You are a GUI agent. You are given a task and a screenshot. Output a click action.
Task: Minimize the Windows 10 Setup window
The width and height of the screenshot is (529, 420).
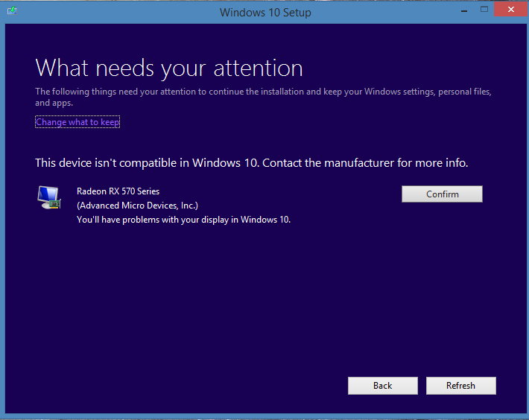464,10
